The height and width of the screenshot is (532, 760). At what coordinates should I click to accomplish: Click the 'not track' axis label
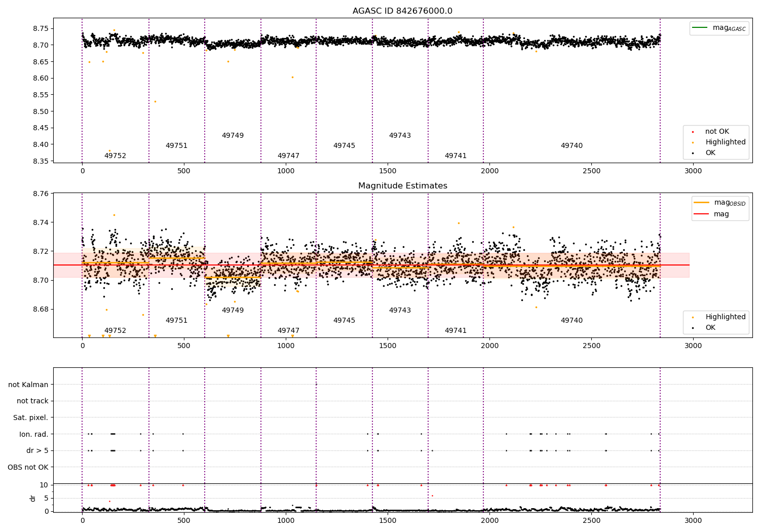coord(32,401)
